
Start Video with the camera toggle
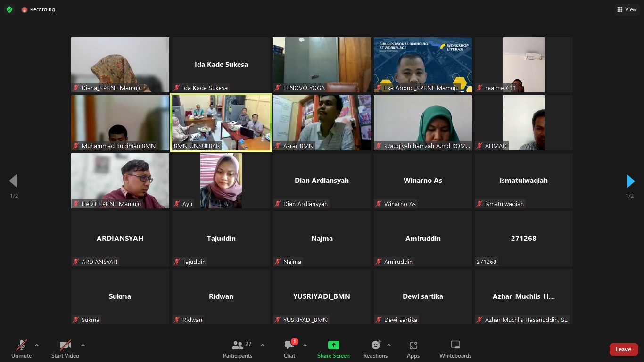click(65, 349)
